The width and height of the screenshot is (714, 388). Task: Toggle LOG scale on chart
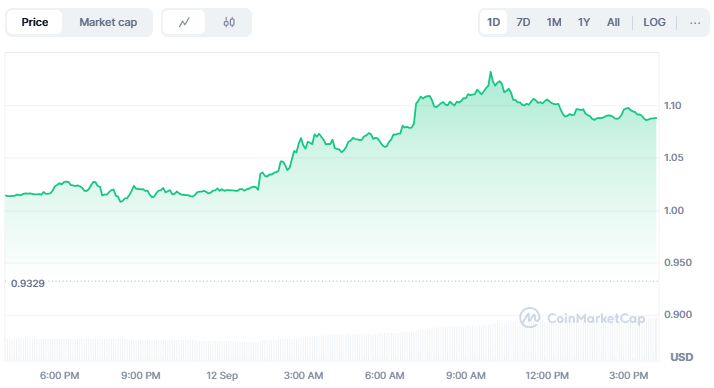pyautogui.click(x=654, y=22)
